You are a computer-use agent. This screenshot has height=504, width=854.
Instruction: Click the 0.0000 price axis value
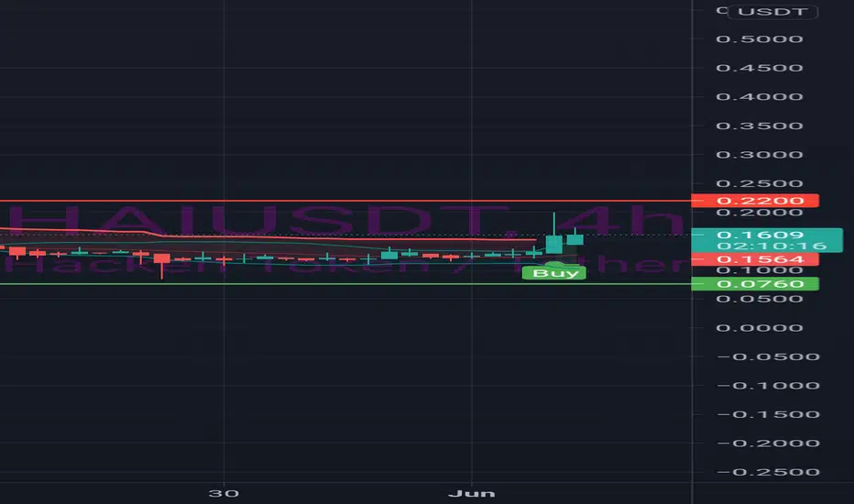760,328
